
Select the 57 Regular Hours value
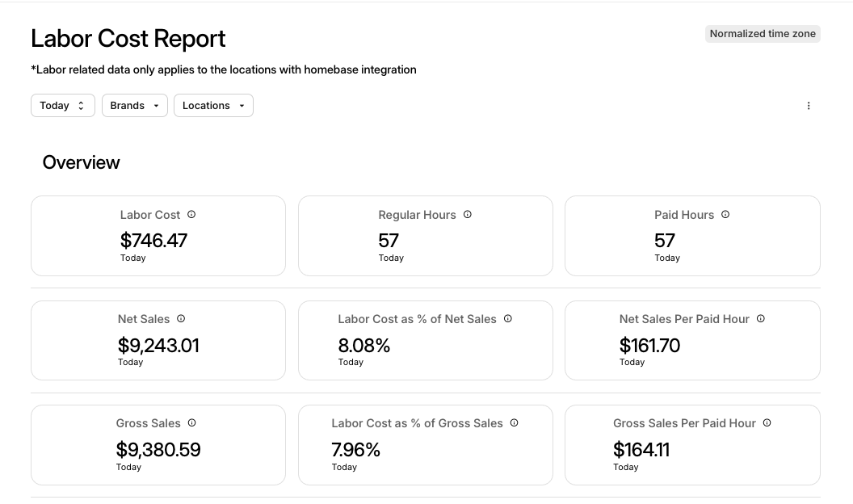point(389,241)
